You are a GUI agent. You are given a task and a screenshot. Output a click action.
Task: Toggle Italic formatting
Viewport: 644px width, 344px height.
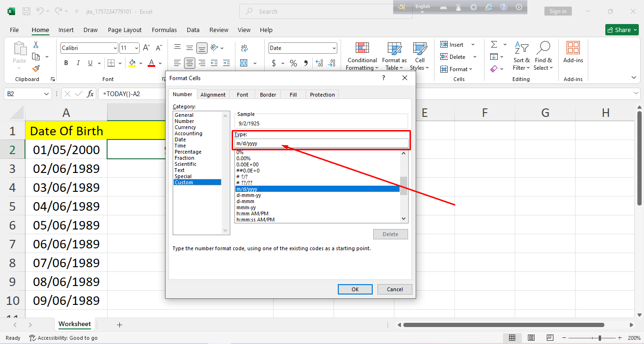(78, 63)
